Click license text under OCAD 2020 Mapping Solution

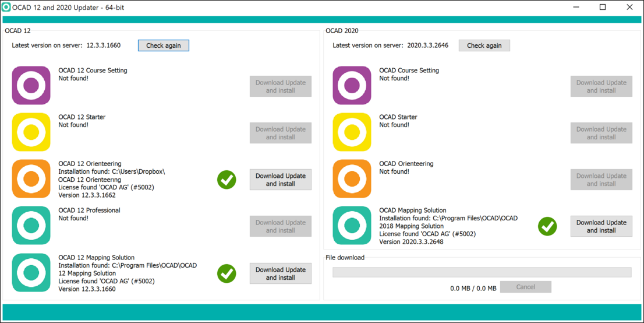point(427,234)
